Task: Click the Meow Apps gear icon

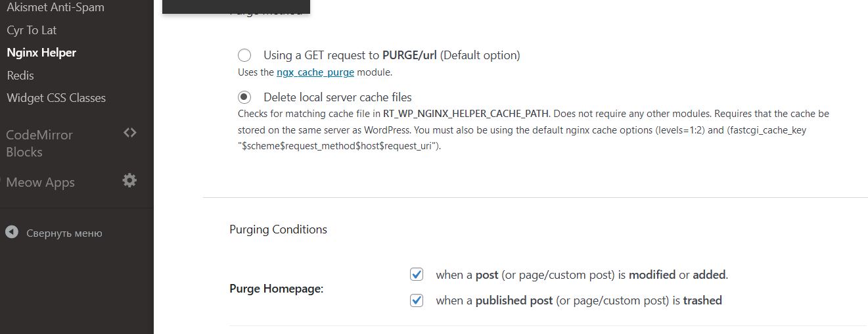Action: pyautogui.click(x=130, y=180)
